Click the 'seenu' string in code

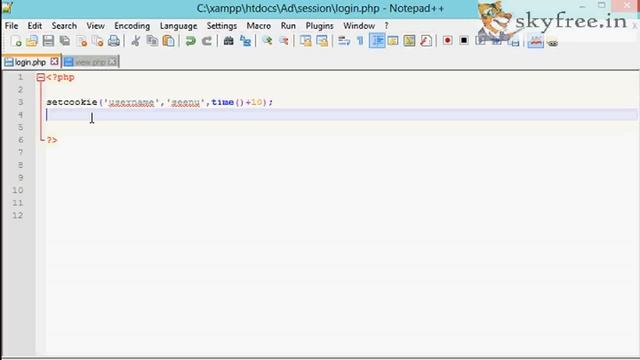186,102
